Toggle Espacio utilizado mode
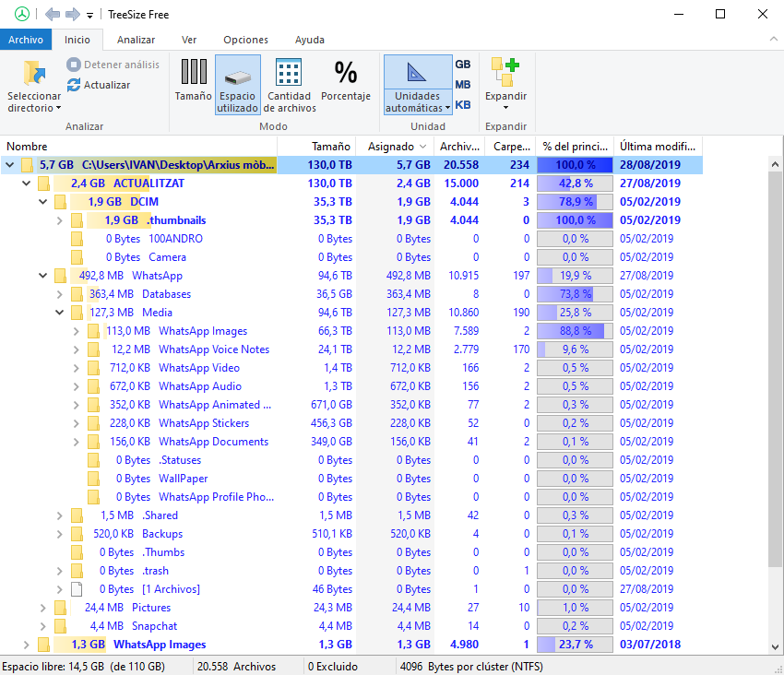 pos(237,85)
